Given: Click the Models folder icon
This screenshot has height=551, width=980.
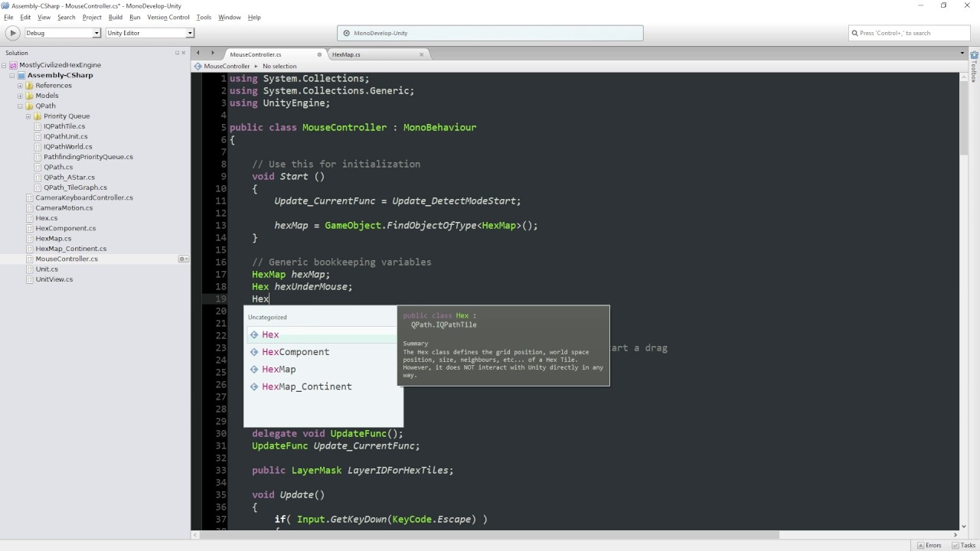Looking at the screenshot, I should click(30, 96).
